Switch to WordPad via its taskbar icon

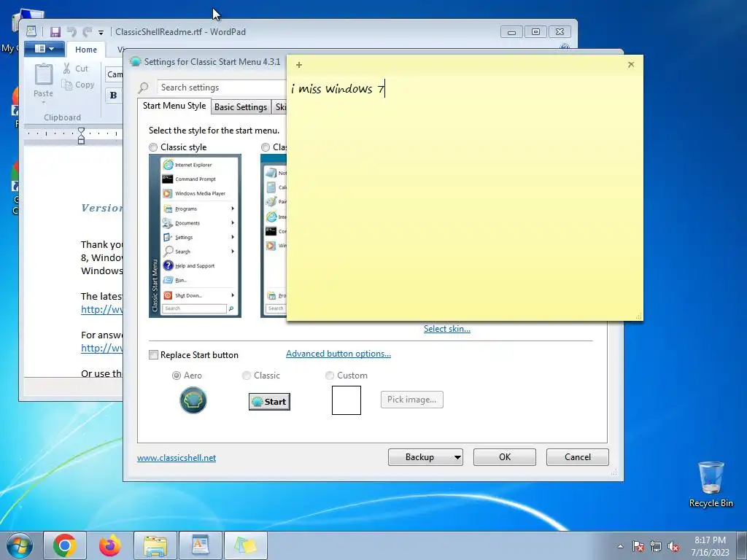tap(200, 545)
